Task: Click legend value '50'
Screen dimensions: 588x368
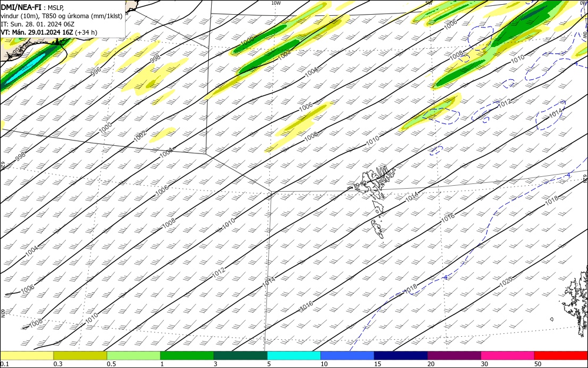Action: [x=538, y=364]
